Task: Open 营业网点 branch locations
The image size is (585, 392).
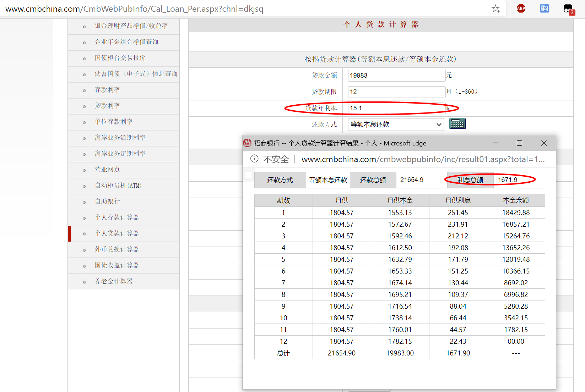Action: click(x=107, y=170)
